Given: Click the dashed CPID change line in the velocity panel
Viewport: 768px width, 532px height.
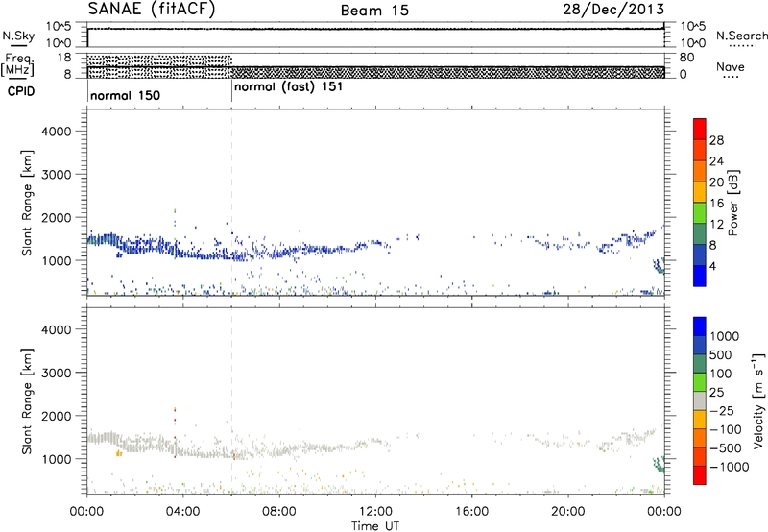Looking at the screenshot, I should (x=231, y=399).
